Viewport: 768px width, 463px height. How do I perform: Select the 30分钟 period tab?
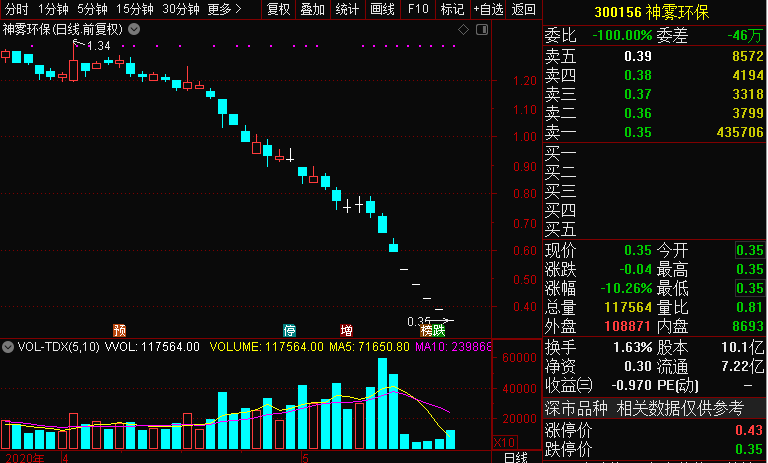[x=181, y=9]
